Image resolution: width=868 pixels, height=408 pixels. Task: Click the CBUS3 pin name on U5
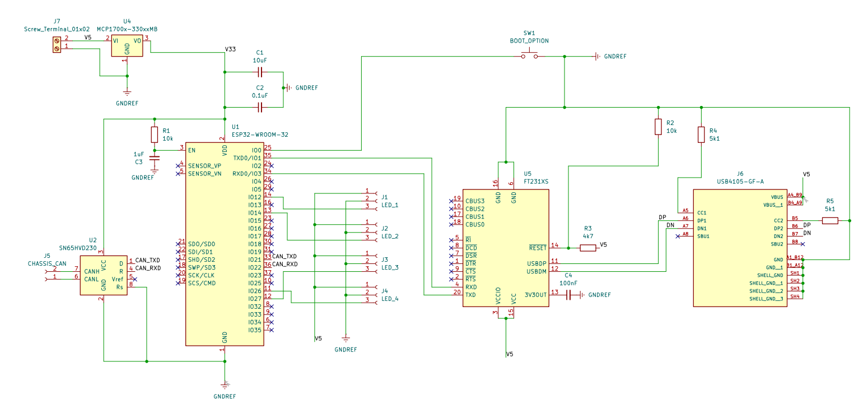475,201
